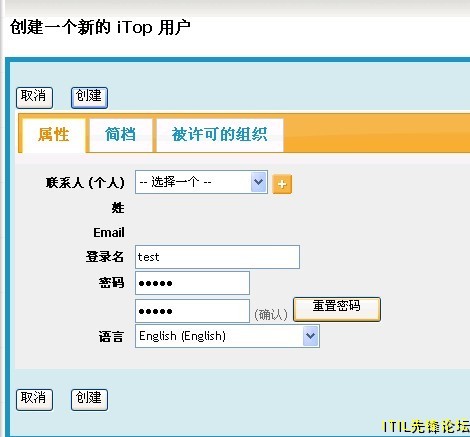Open the 被许可的组织 tab
This screenshot has width=470, height=437.
click(220, 135)
